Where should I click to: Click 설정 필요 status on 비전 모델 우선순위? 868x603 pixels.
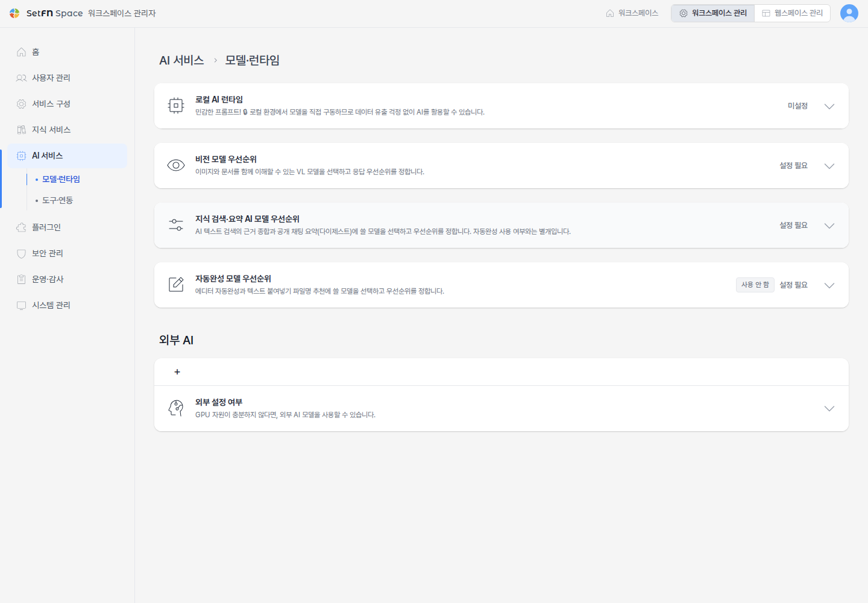[793, 166]
